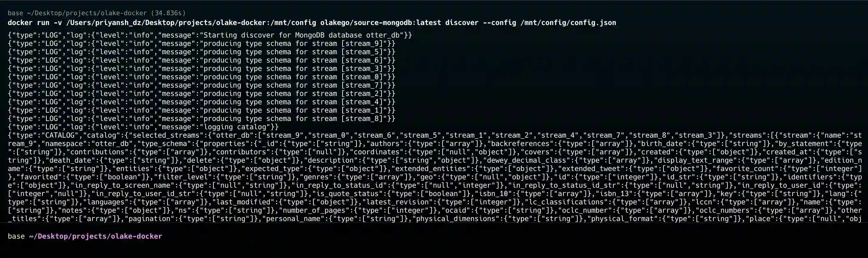Click the log line mentioning stream_1
The width and height of the screenshot is (868, 258).
tap(202, 110)
